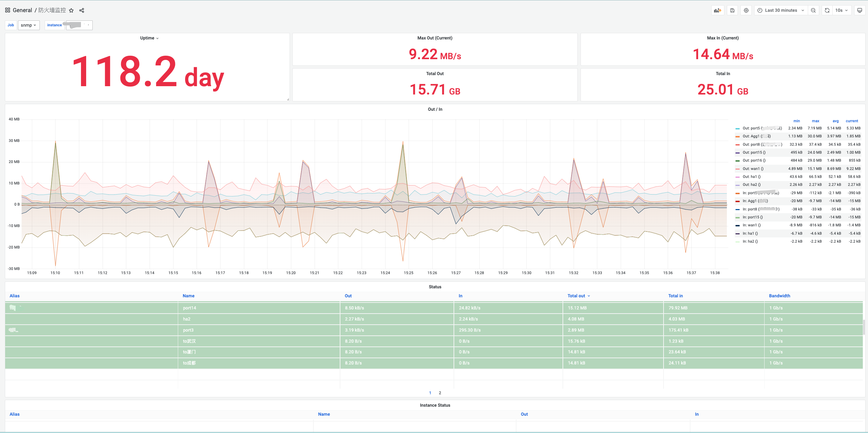868x433 pixels.
Task: Open the Status panel title menu
Action: [435, 287]
